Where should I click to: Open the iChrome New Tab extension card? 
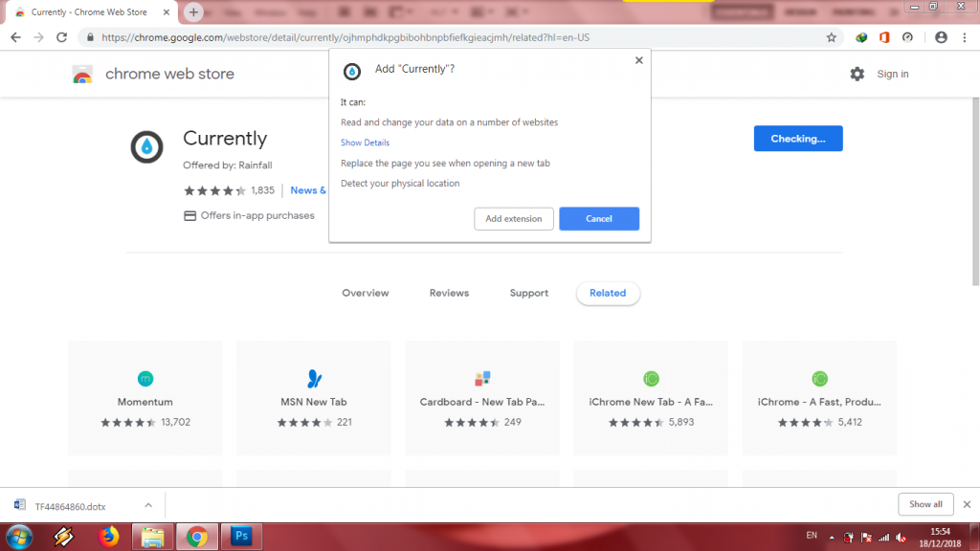(651, 398)
